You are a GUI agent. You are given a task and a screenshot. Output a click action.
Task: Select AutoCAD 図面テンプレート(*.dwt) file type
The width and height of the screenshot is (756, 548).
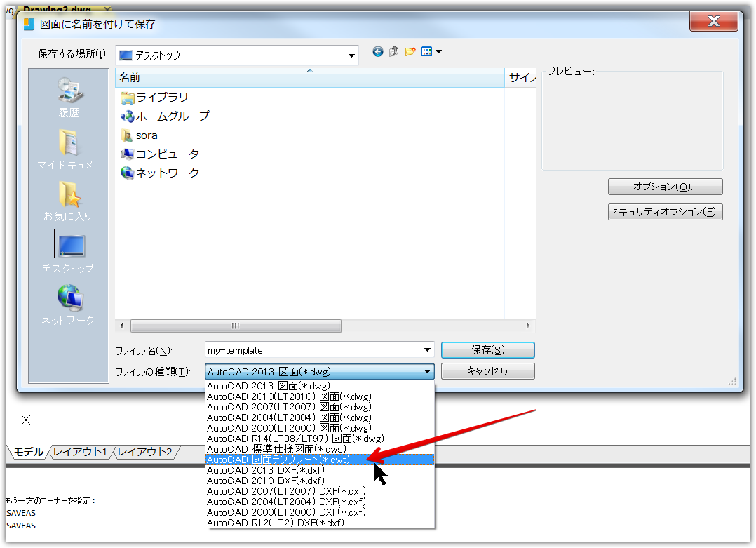point(320,460)
